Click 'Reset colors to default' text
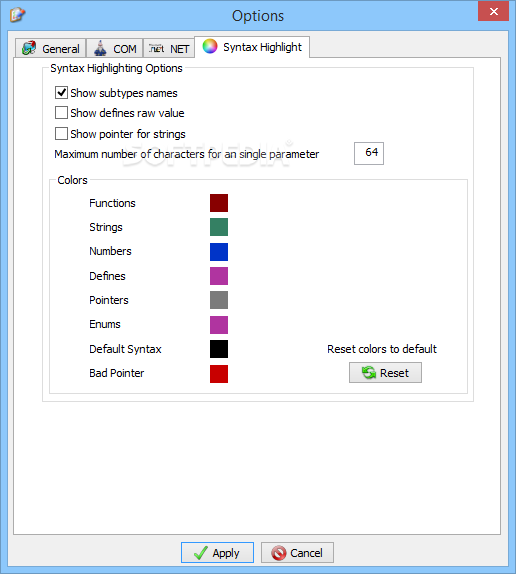516x574 pixels. click(382, 349)
